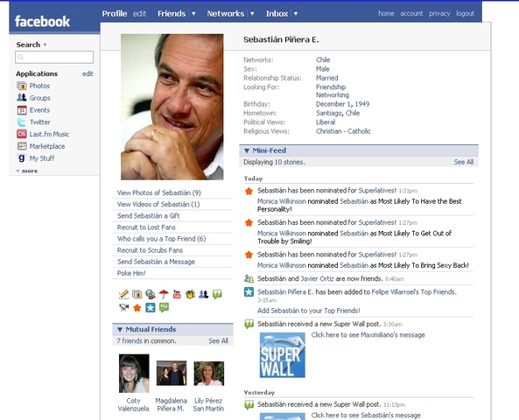Screen dimensions: 519x420
Task: Click the blue Top Friends star icon in profile row
Action: [x=151, y=308]
